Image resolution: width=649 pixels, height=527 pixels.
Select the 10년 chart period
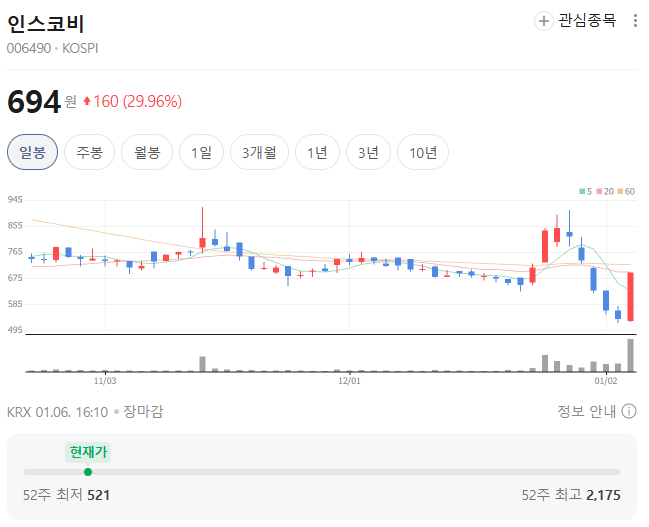[x=423, y=152]
